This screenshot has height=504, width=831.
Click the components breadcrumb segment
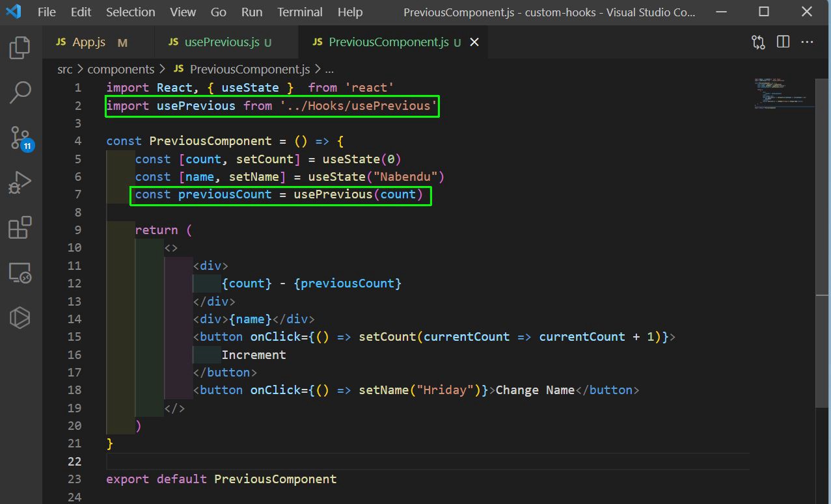point(121,69)
